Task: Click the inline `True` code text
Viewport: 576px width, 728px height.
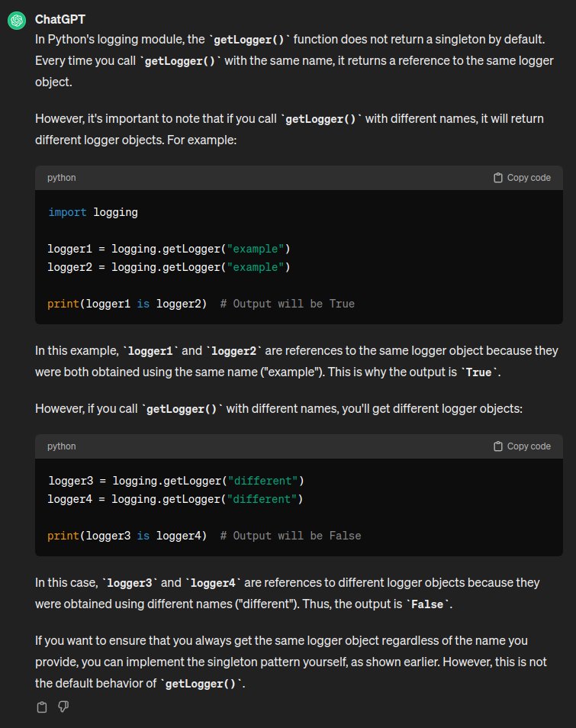Action: 478,372
